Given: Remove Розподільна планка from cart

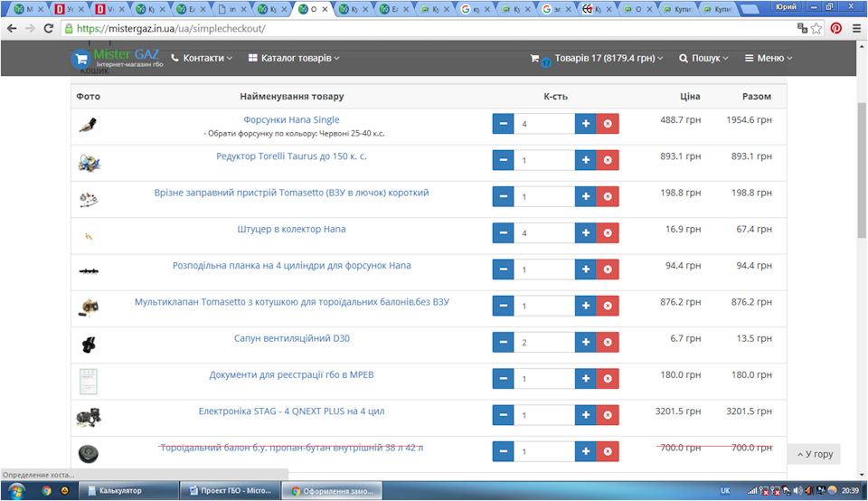Looking at the screenshot, I should coord(608,269).
